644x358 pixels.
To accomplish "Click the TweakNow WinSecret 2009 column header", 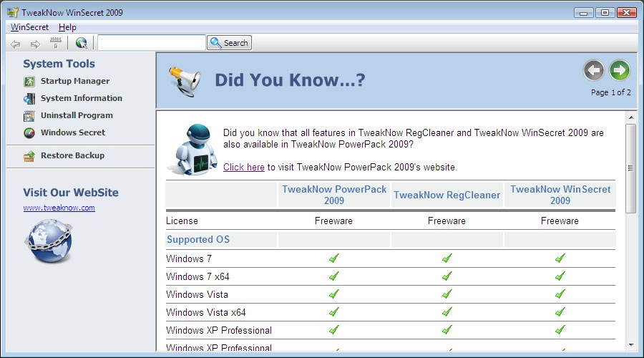I will coord(560,195).
